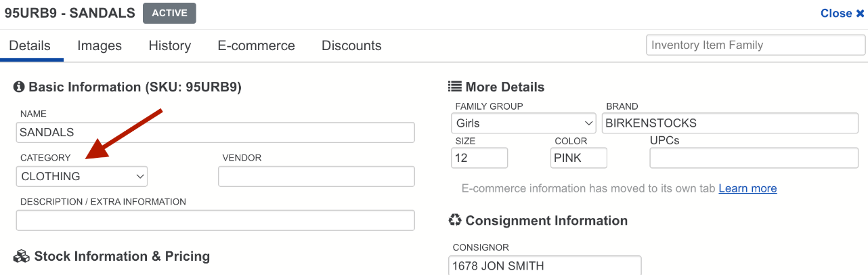
Task: Click the X icon next to Close
Action: point(861,14)
